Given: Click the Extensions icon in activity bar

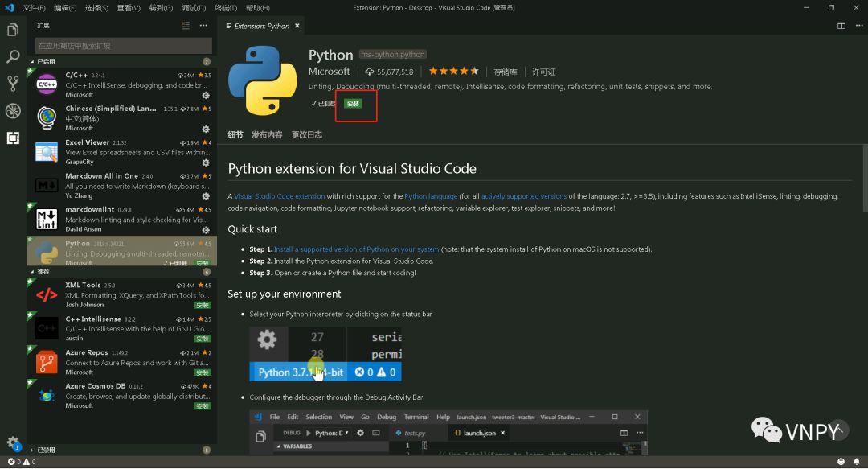Looking at the screenshot, I should [x=13, y=138].
